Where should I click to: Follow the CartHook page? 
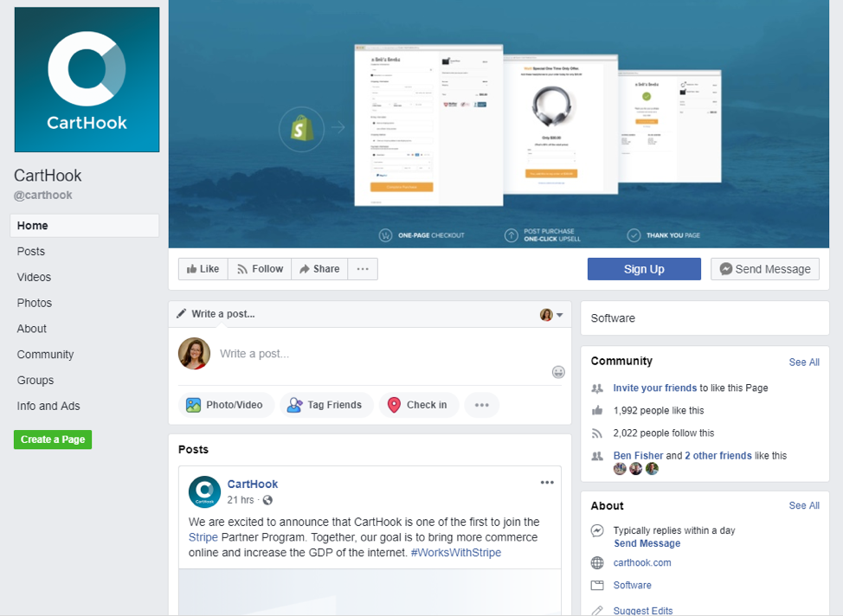coord(260,269)
